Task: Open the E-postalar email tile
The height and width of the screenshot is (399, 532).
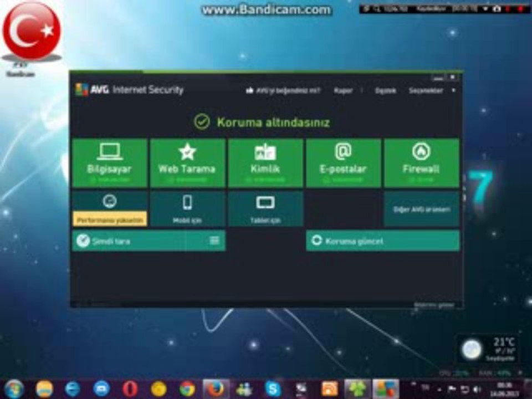Action: tap(344, 163)
